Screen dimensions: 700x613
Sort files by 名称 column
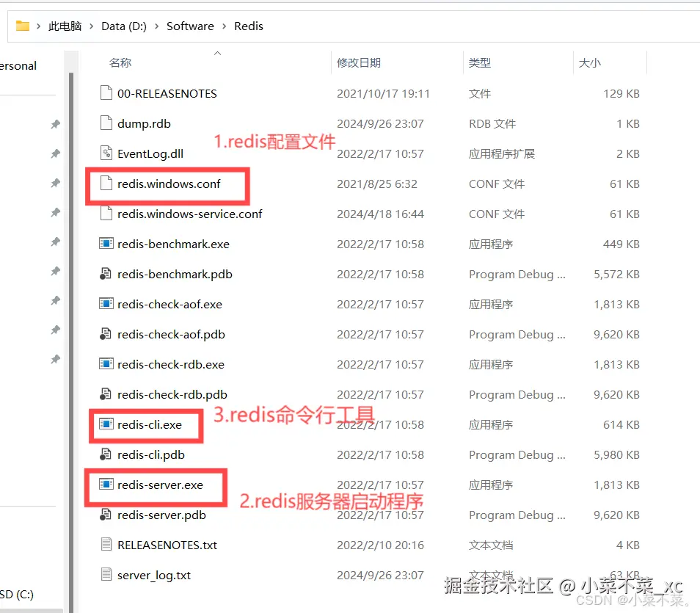pos(120,62)
